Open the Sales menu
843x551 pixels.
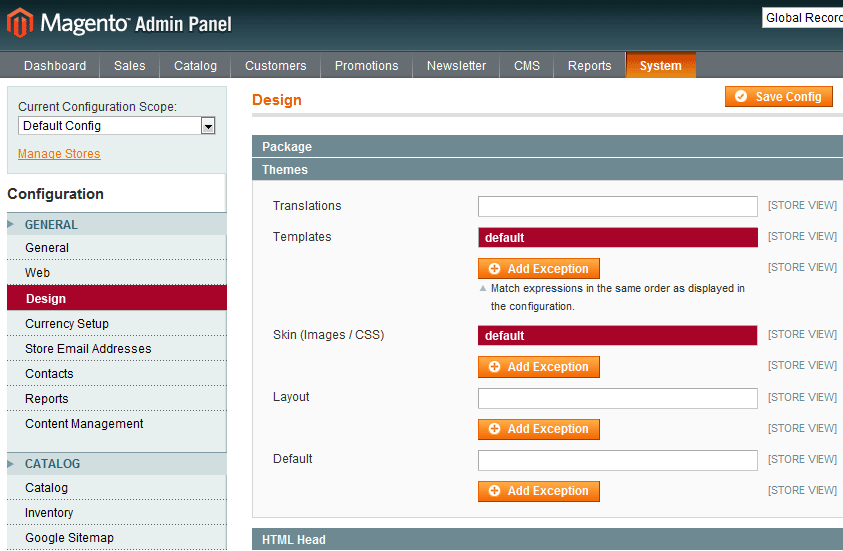(130, 66)
